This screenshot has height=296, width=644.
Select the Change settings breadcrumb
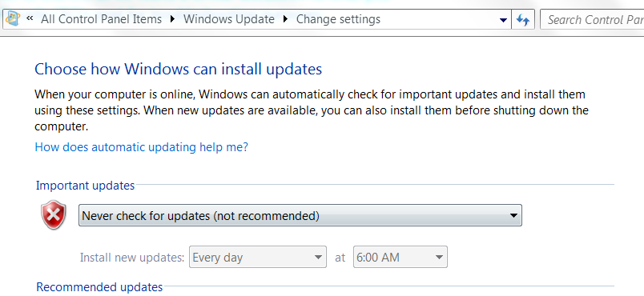pos(339,19)
